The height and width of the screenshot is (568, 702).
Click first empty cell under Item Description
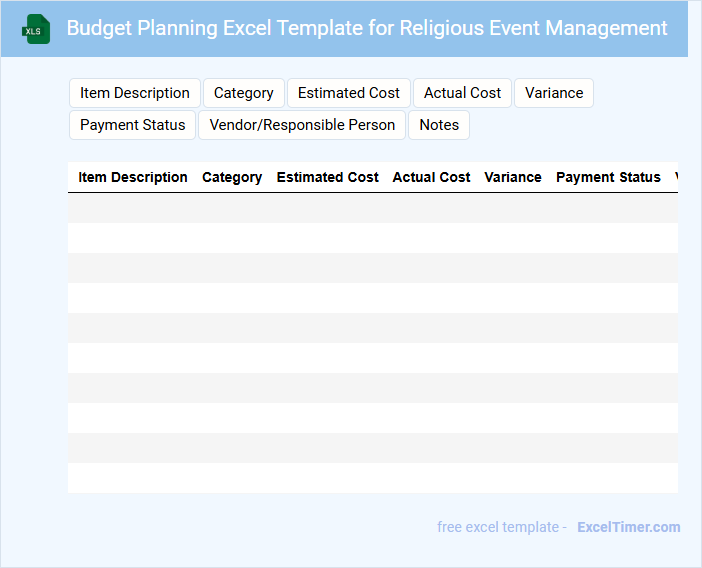(x=133, y=208)
